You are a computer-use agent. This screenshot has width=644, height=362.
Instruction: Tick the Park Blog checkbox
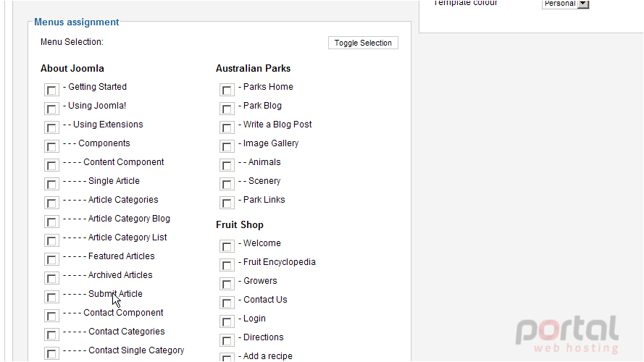(x=227, y=109)
